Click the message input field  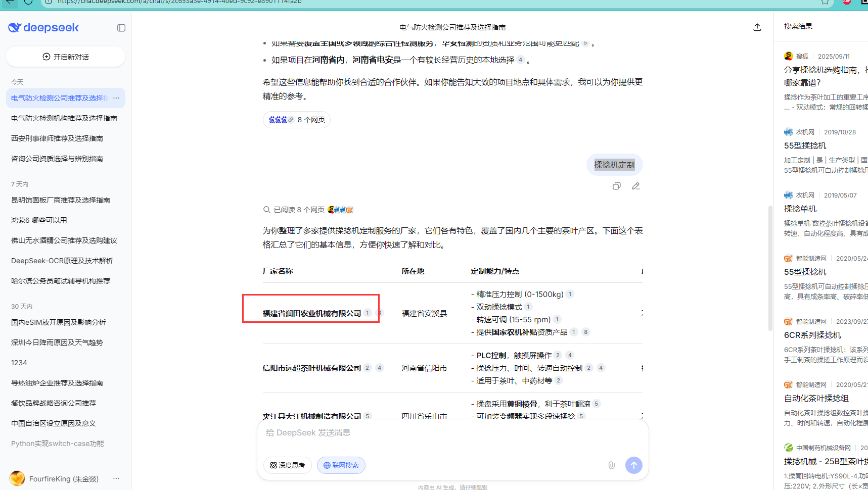(x=452, y=433)
